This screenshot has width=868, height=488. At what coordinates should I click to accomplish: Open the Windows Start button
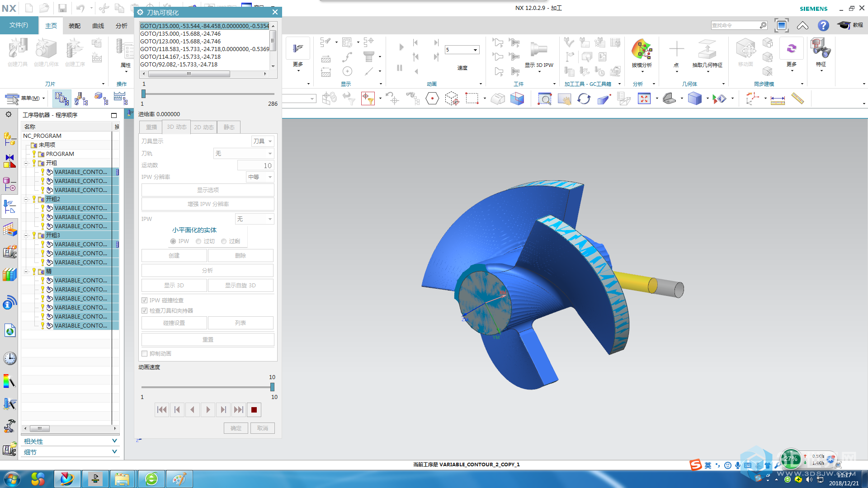(x=12, y=479)
